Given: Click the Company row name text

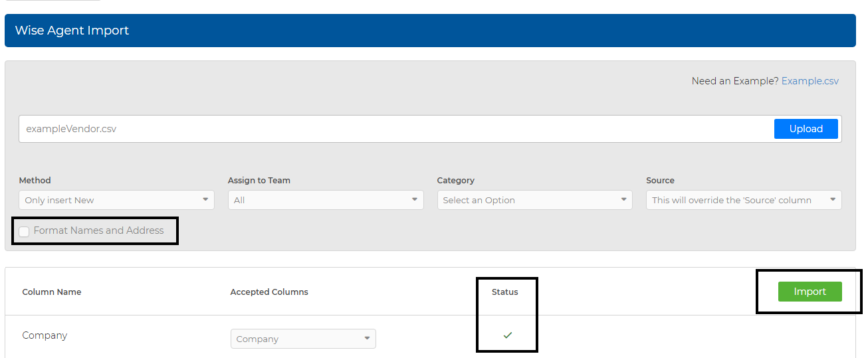Looking at the screenshot, I should [45, 335].
